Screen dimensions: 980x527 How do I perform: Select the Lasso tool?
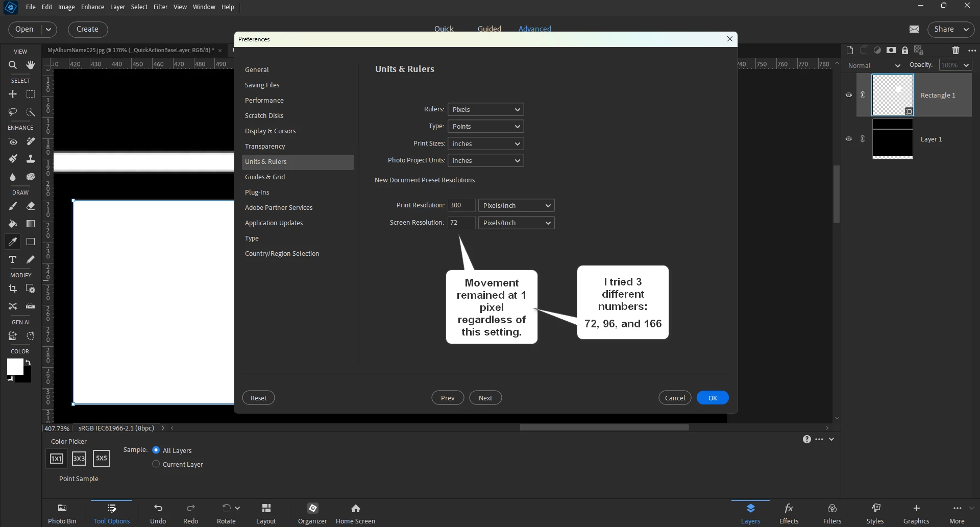pos(13,112)
